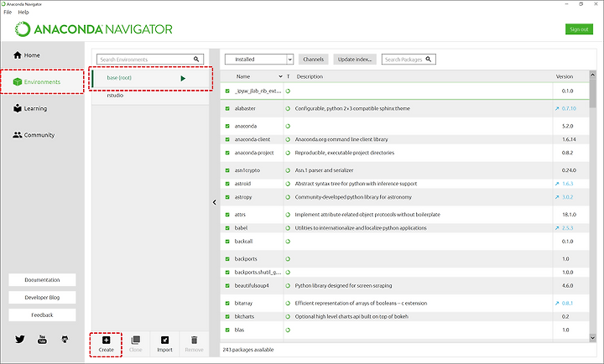604x364 pixels.
Task: Open the Learning section
Action: (30, 108)
